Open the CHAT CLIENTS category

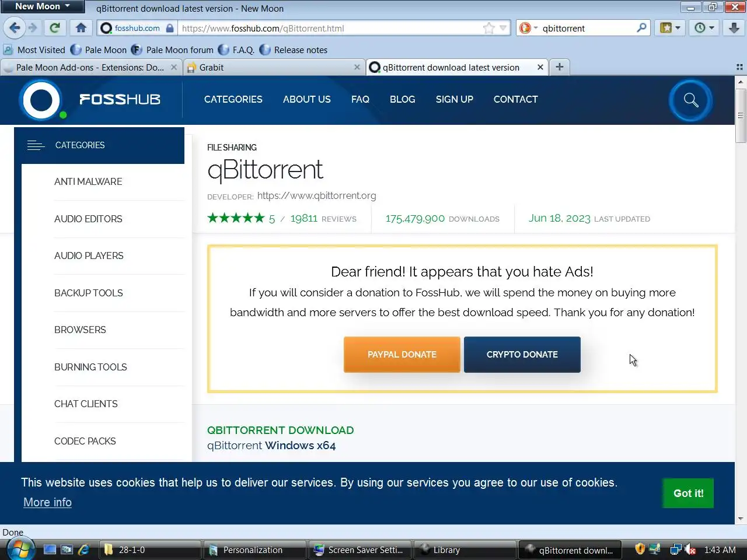[86, 404]
